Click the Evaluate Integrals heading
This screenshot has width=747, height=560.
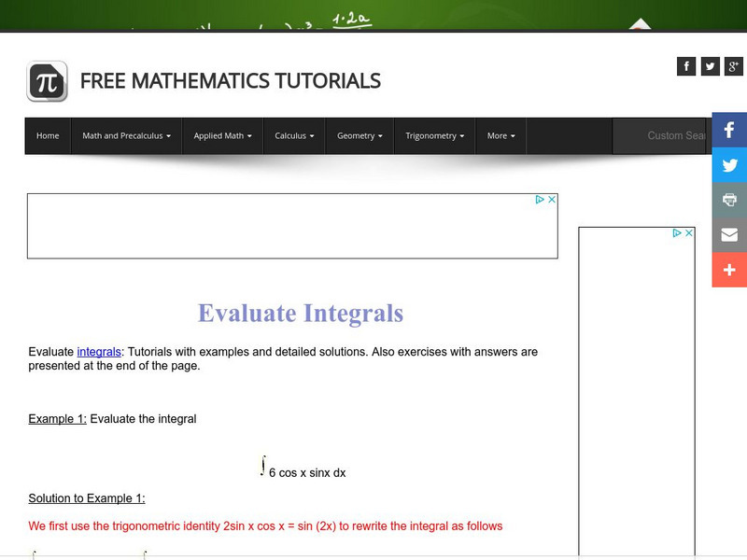301,314
